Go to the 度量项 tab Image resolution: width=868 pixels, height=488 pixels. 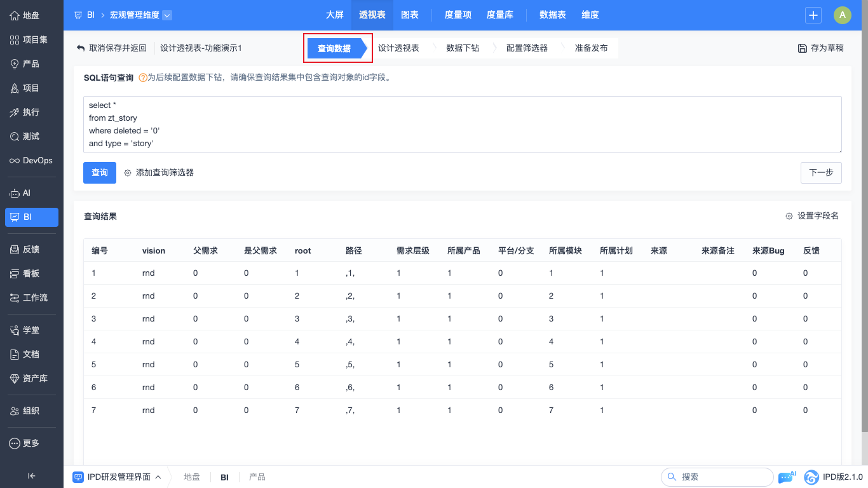458,15
